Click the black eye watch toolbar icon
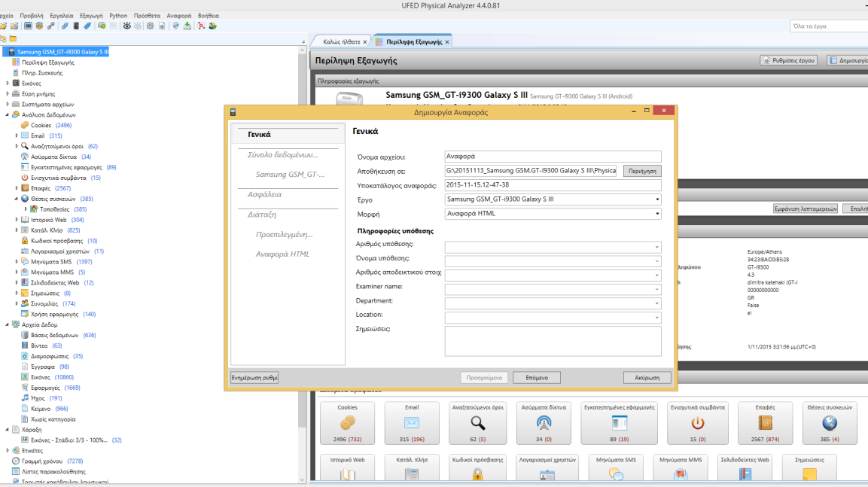The width and height of the screenshot is (868, 487). tap(126, 26)
